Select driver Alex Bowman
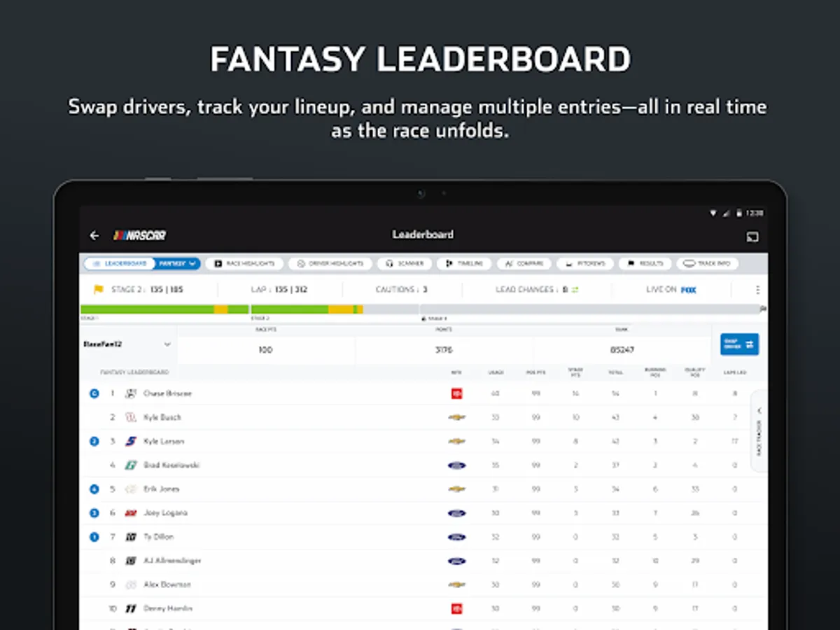 167,584
